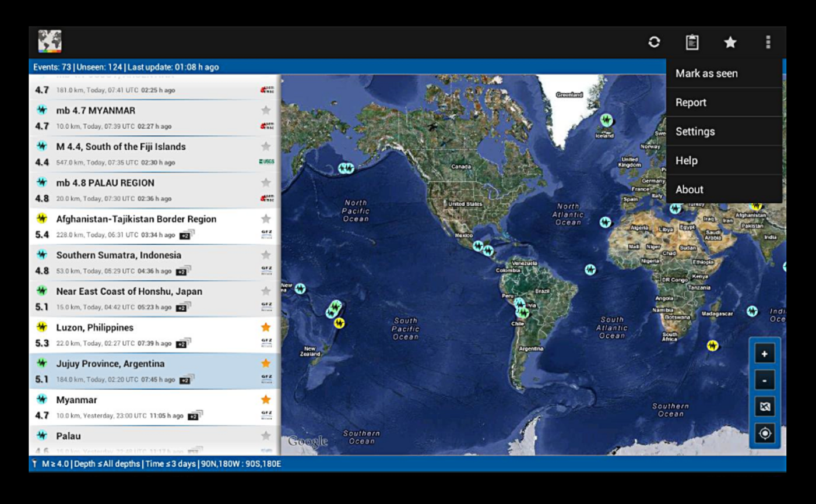Tap the map layer button above locate
Screen dimensions: 816x504
[x=764, y=407]
